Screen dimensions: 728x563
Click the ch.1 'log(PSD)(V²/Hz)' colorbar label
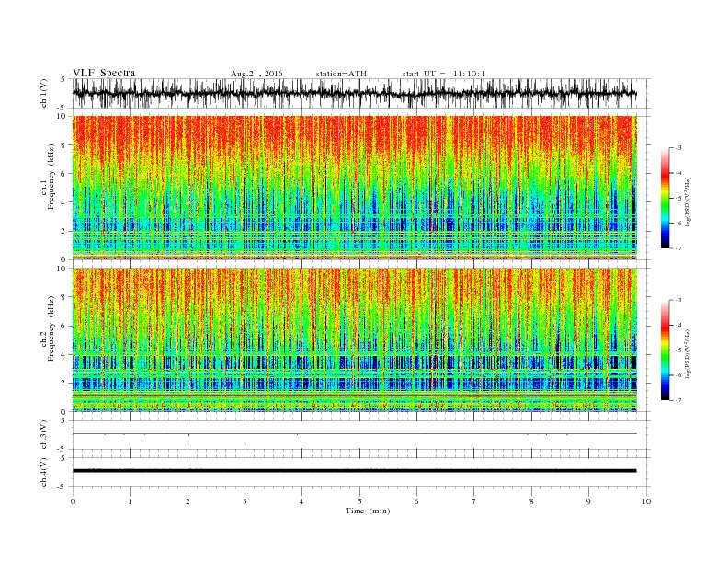(689, 201)
